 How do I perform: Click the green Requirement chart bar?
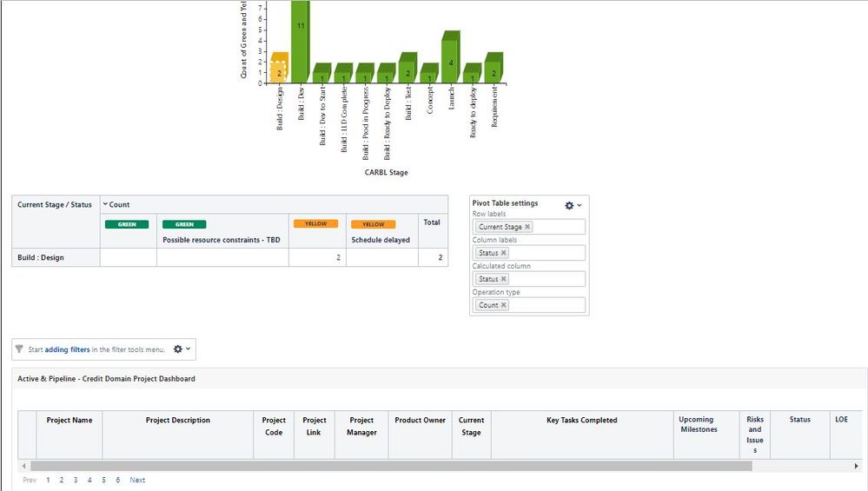click(494, 68)
